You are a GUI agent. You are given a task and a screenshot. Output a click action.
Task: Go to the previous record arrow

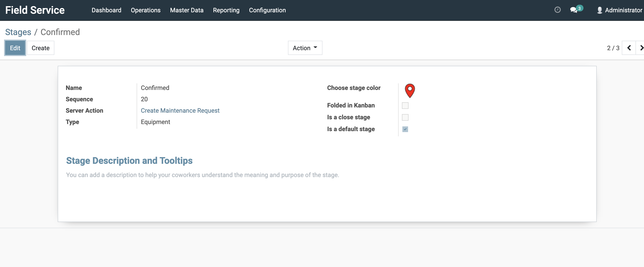coord(629,48)
